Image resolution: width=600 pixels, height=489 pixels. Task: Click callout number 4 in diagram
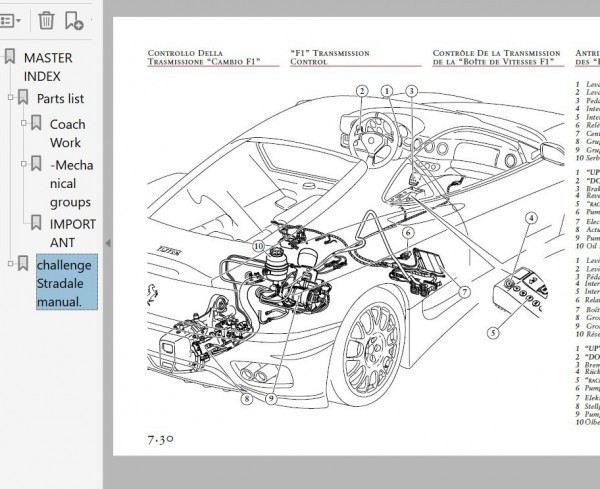pyautogui.click(x=531, y=218)
